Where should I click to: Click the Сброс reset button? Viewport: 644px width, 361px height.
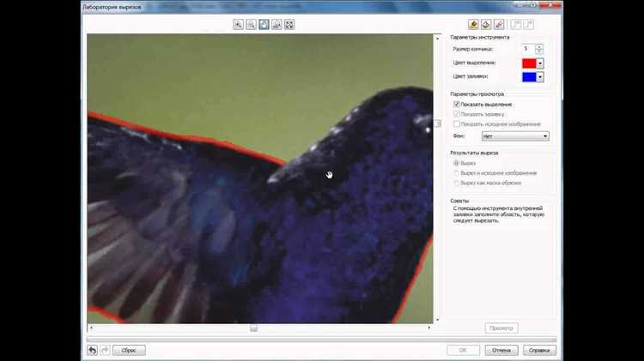click(x=129, y=351)
